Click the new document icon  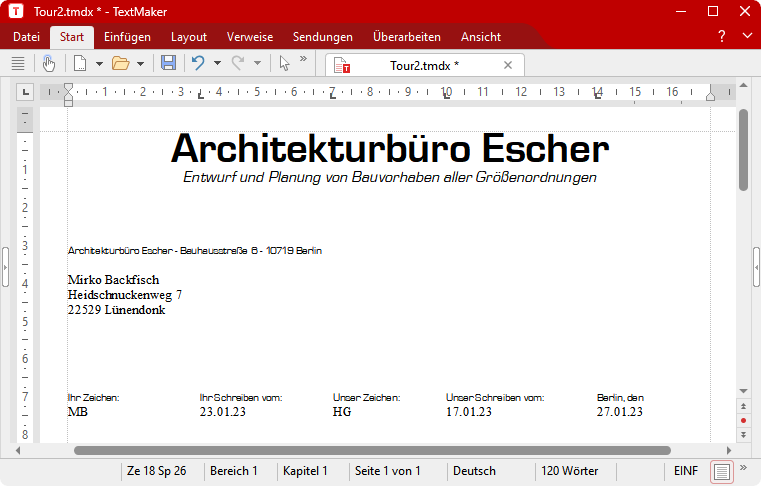point(80,63)
